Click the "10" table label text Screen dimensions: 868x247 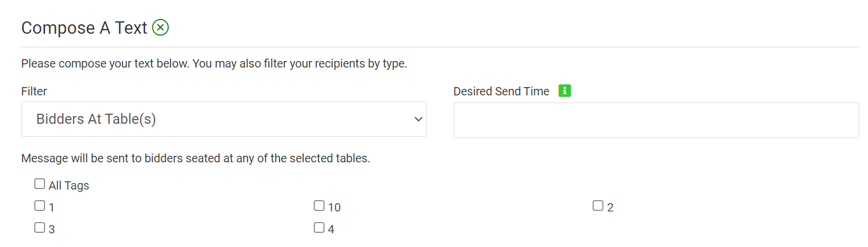click(335, 207)
